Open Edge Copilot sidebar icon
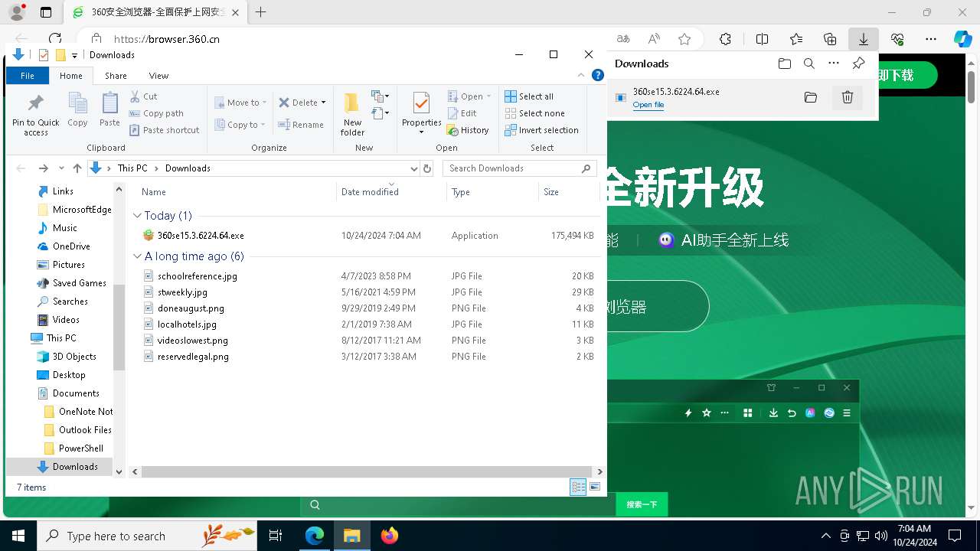 pos(963,39)
